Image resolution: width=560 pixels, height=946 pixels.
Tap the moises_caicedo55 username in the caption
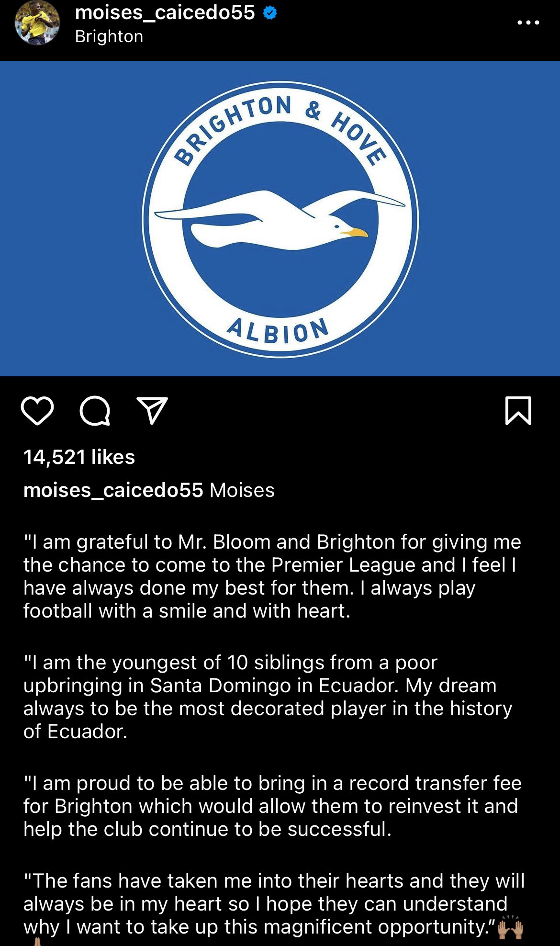[x=113, y=490]
